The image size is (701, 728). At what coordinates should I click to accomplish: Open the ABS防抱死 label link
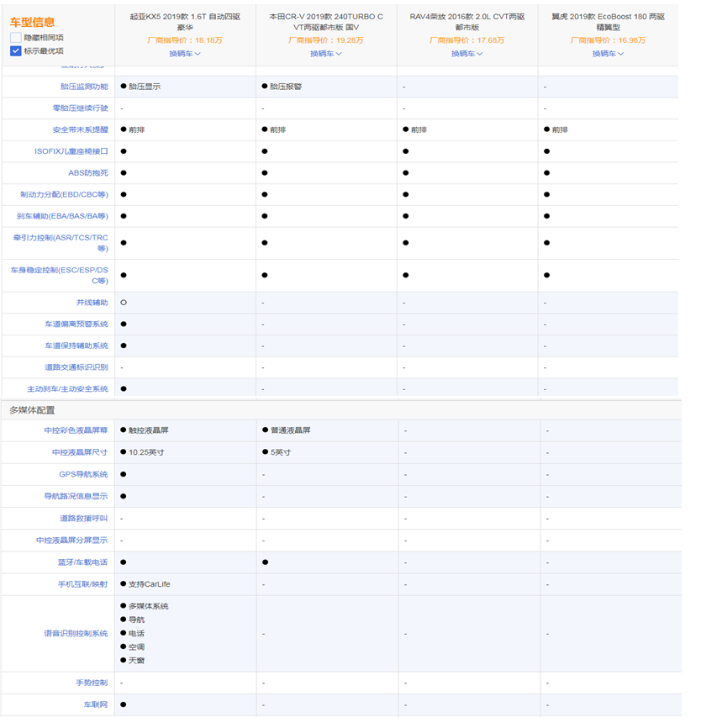[88, 173]
